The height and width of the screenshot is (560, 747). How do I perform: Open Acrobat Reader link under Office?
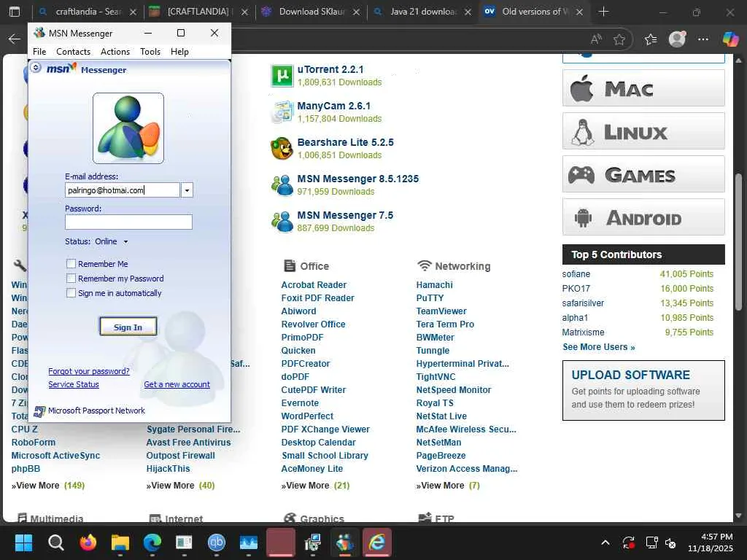tap(314, 285)
